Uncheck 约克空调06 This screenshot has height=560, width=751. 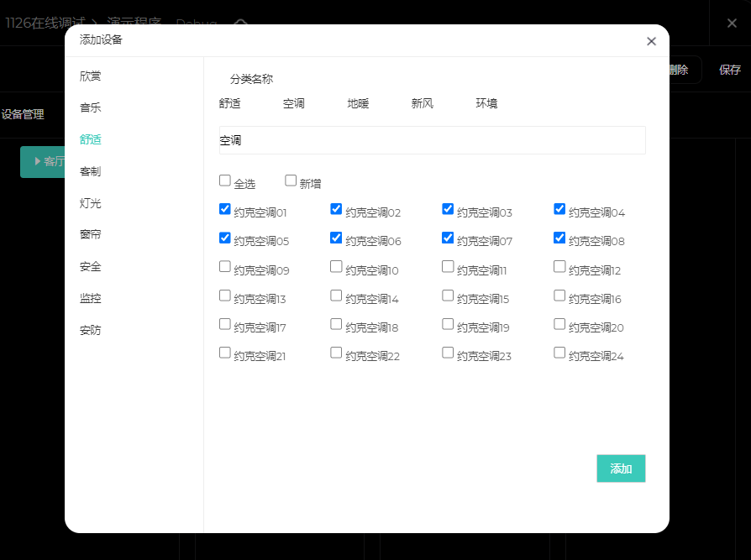(336, 238)
